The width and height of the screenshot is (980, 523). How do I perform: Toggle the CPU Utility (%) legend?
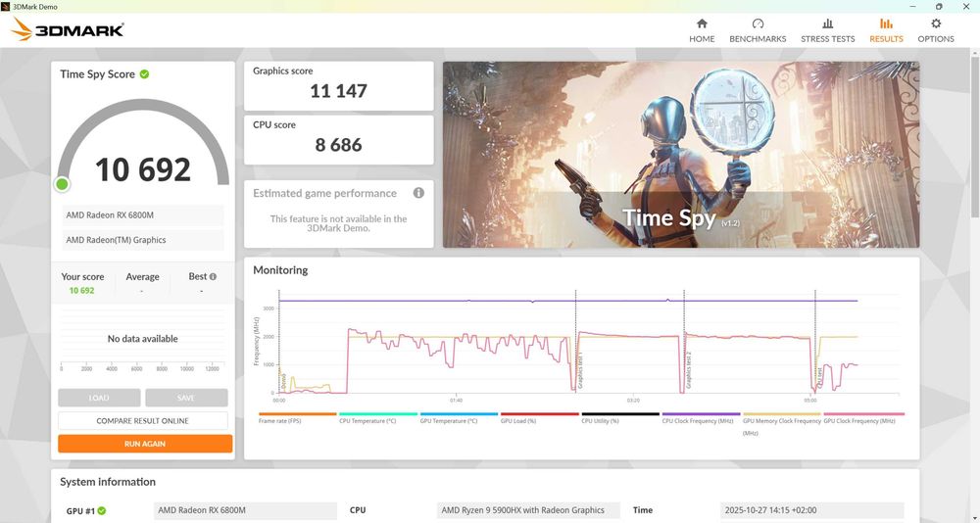click(x=620, y=417)
